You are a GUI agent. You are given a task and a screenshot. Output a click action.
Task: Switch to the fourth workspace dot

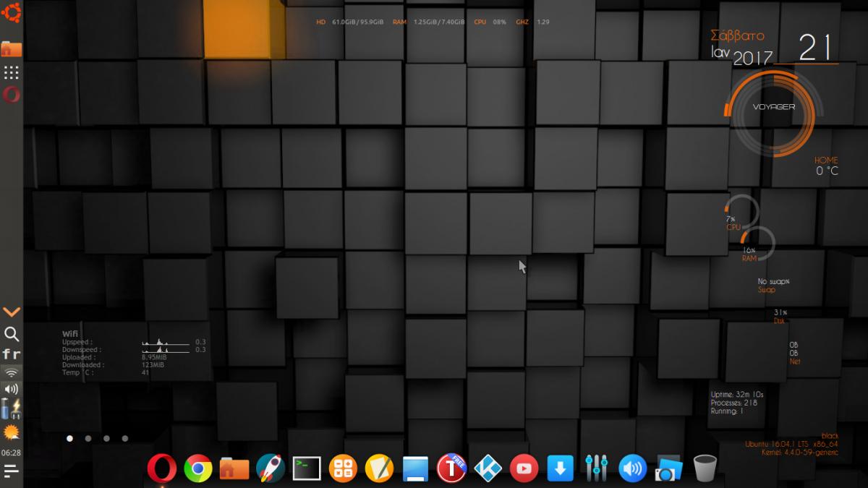click(125, 438)
